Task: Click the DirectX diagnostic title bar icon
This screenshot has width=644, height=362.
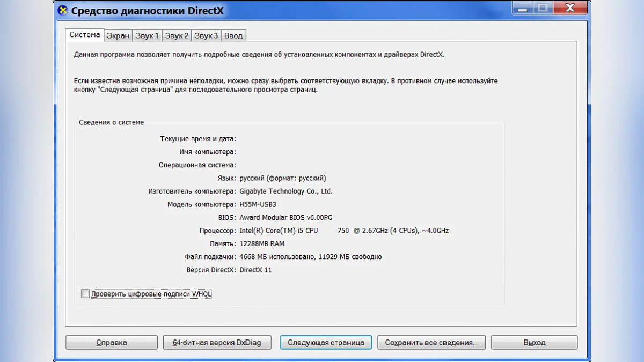Action: tap(63, 10)
